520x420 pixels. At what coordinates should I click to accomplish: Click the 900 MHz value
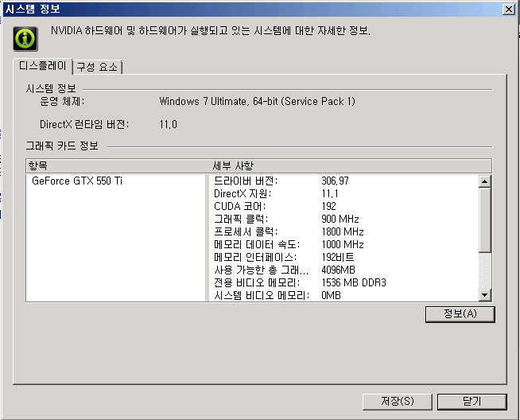coord(340,219)
